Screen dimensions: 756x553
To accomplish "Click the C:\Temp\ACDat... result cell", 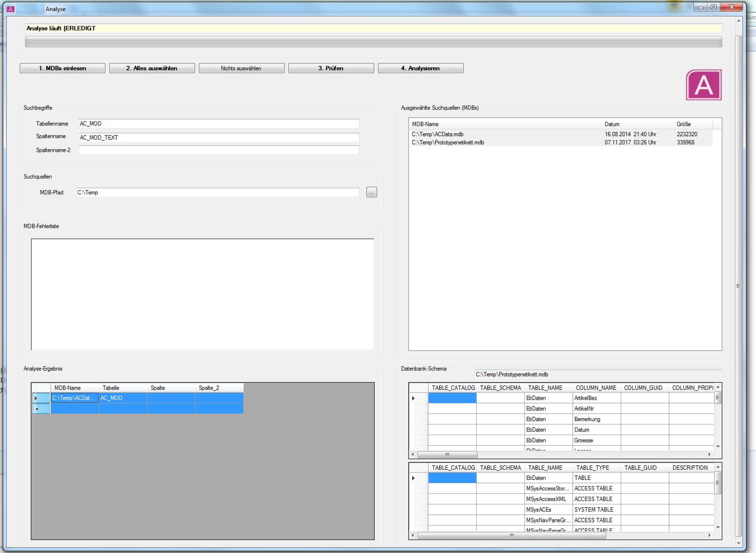I will pyautogui.click(x=75, y=398).
